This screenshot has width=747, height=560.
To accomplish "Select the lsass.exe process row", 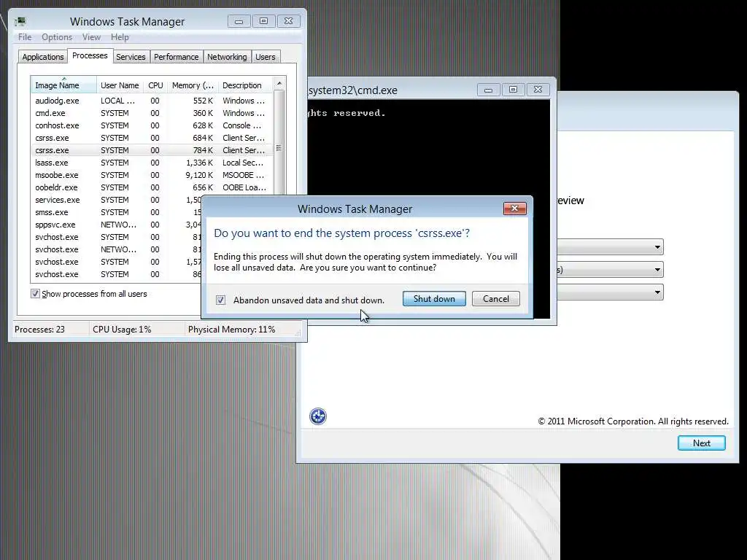I will (x=152, y=163).
